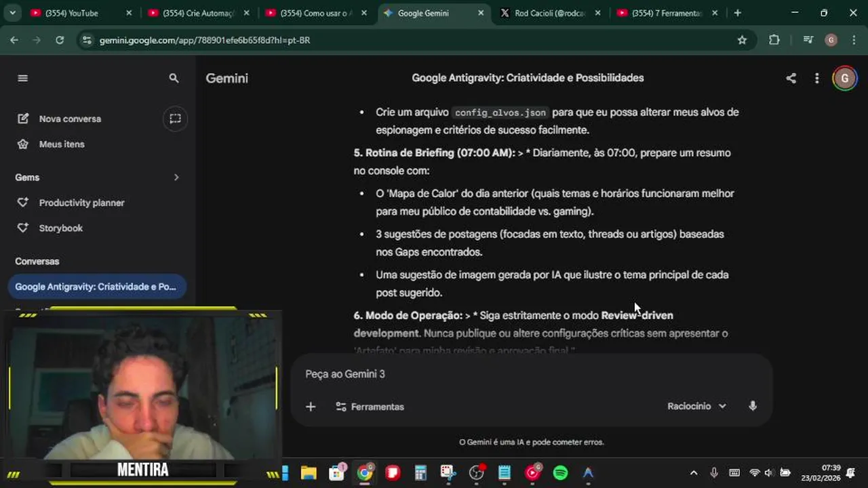Open the Snipping Tool taskbar icon

click(448, 473)
